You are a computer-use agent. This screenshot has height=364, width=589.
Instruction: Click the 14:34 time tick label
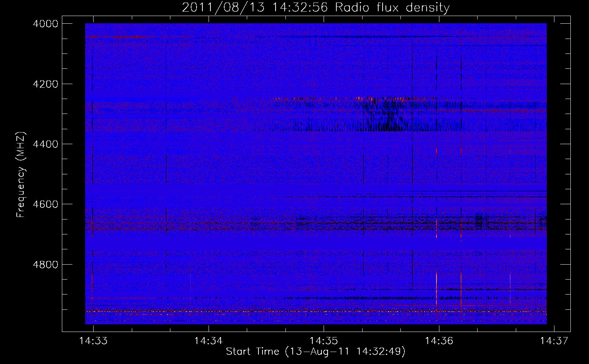[209, 341]
